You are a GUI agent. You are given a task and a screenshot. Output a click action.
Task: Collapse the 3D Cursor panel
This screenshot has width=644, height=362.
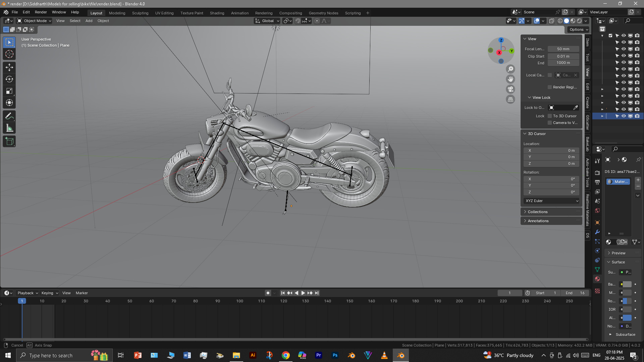pyautogui.click(x=551, y=134)
